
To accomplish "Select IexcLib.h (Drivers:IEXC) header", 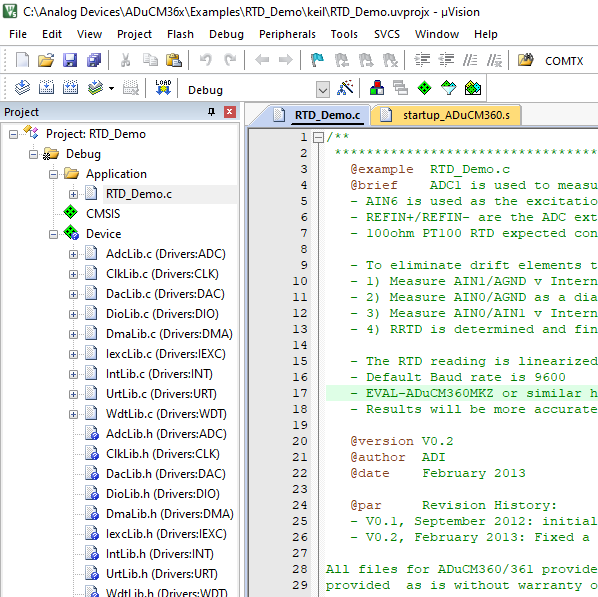I will coord(166,534).
